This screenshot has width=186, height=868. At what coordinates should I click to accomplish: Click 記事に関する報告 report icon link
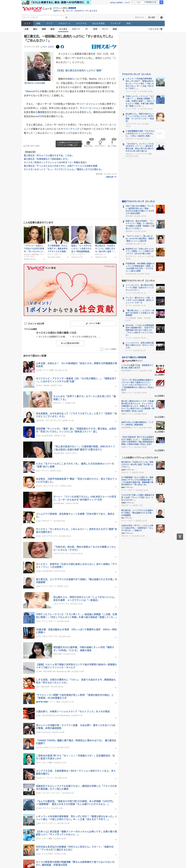coord(32,146)
